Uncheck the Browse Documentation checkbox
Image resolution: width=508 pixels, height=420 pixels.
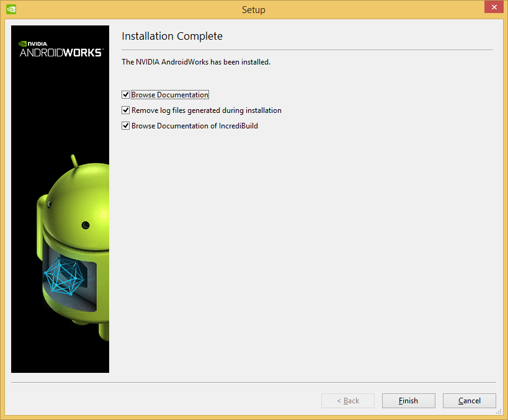[126, 95]
